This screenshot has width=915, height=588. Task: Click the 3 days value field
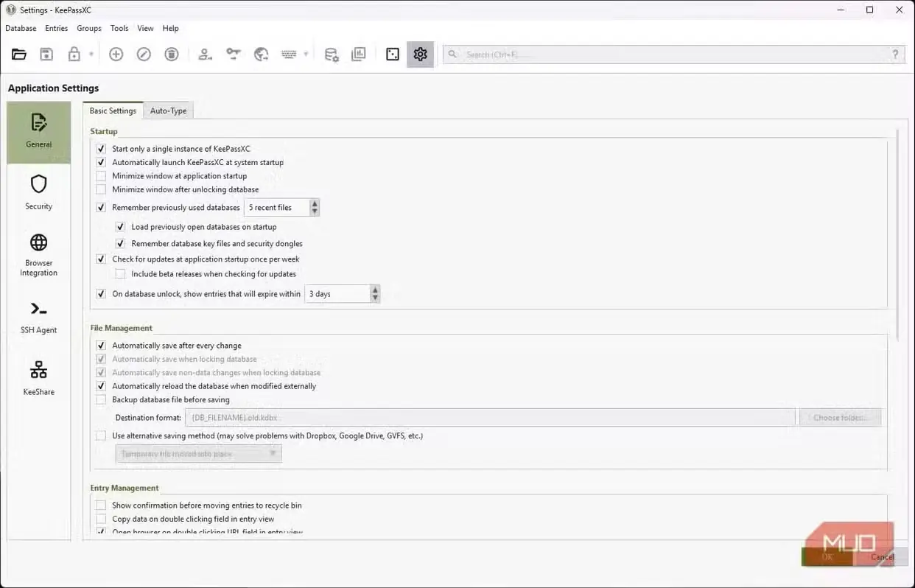(x=337, y=294)
